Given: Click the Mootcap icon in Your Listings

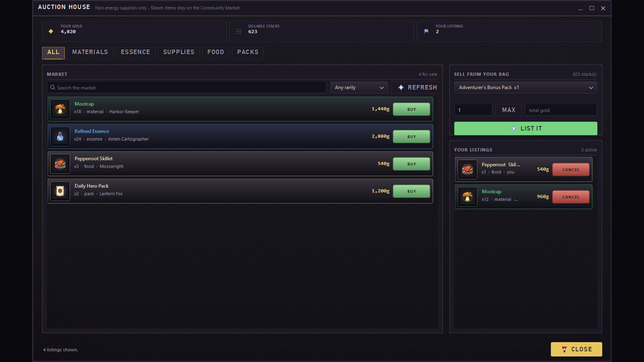Looking at the screenshot, I should (467, 197).
